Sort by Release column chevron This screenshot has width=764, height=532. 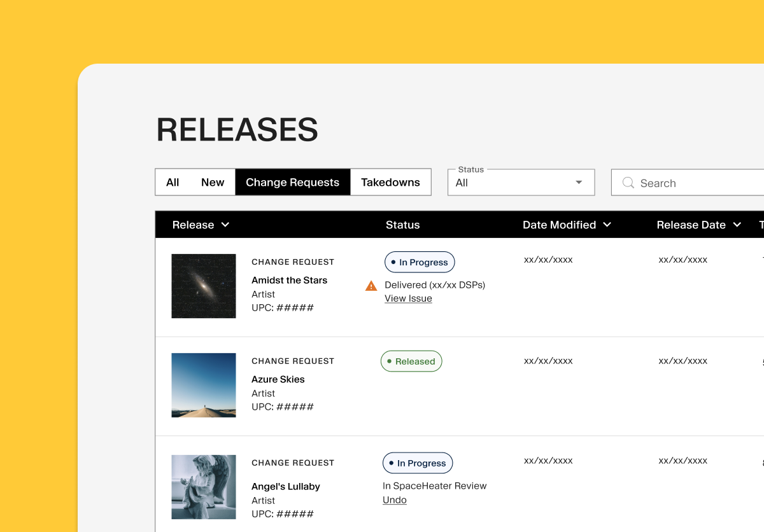click(x=225, y=225)
